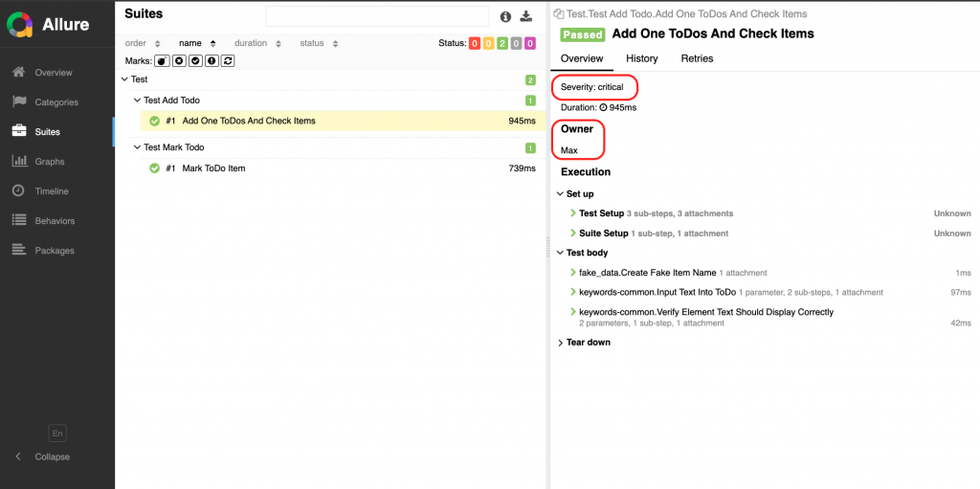Image resolution: width=980 pixels, height=489 pixels.
Task: Click the En language switcher
Action: point(57,433)
